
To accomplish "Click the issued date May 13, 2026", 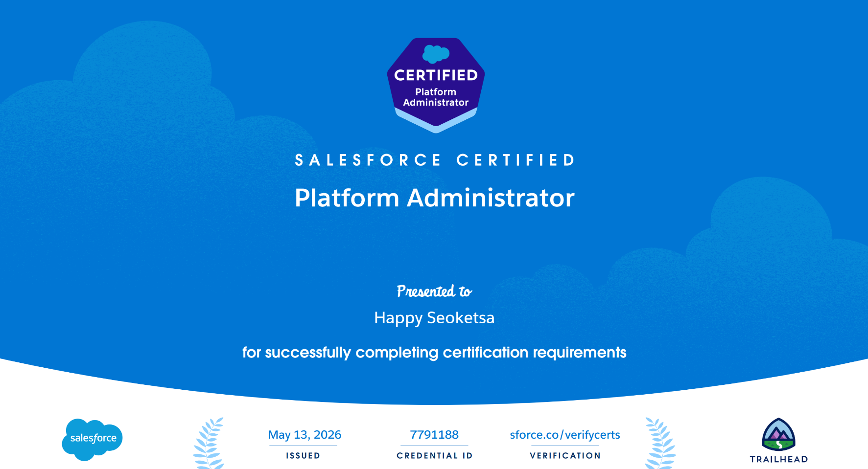I will tap(305, 435).
